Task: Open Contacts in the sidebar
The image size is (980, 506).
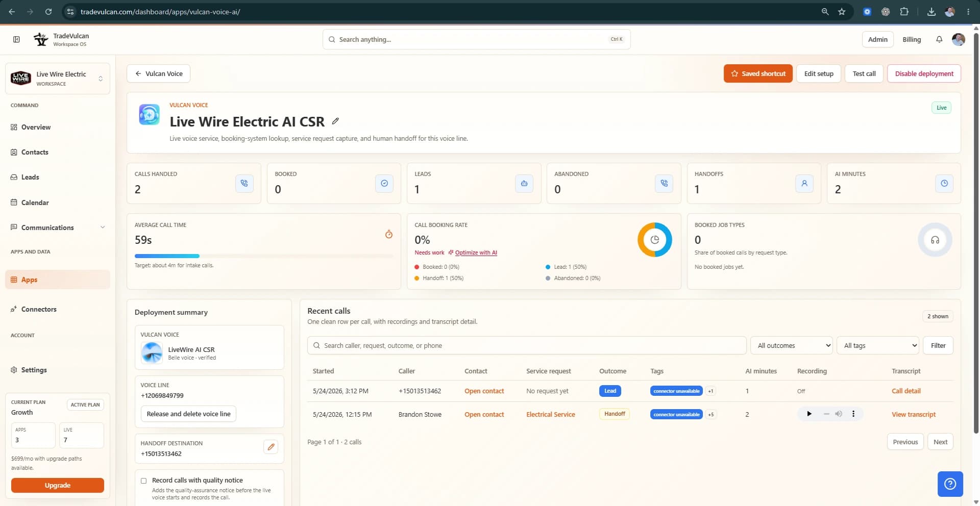Action: (35, 152)
